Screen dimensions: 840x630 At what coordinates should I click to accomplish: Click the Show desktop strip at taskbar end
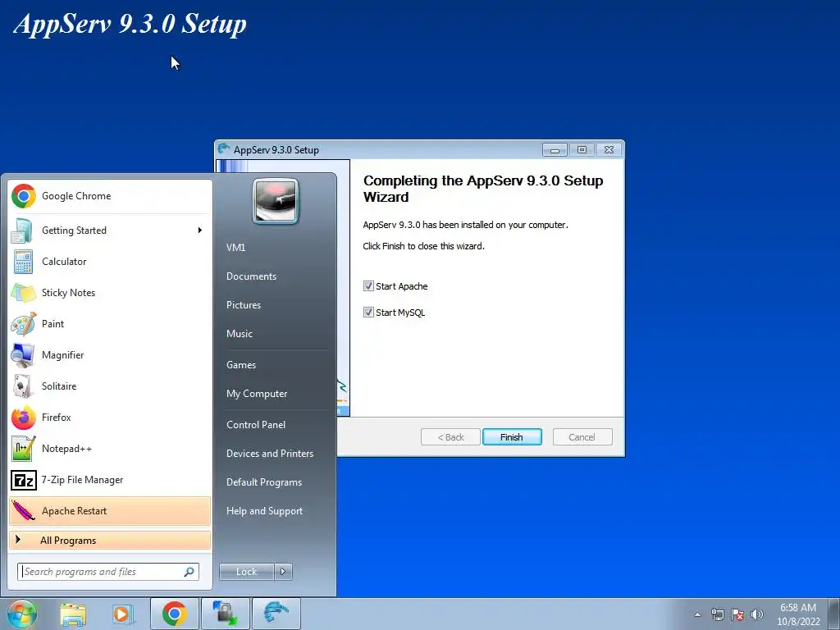click(834, 614)
